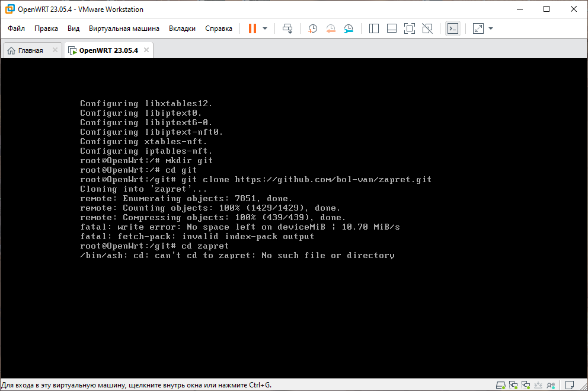588x391 pixels.
Task: Switch to the Главная tab
Action: tap(30, 50)
